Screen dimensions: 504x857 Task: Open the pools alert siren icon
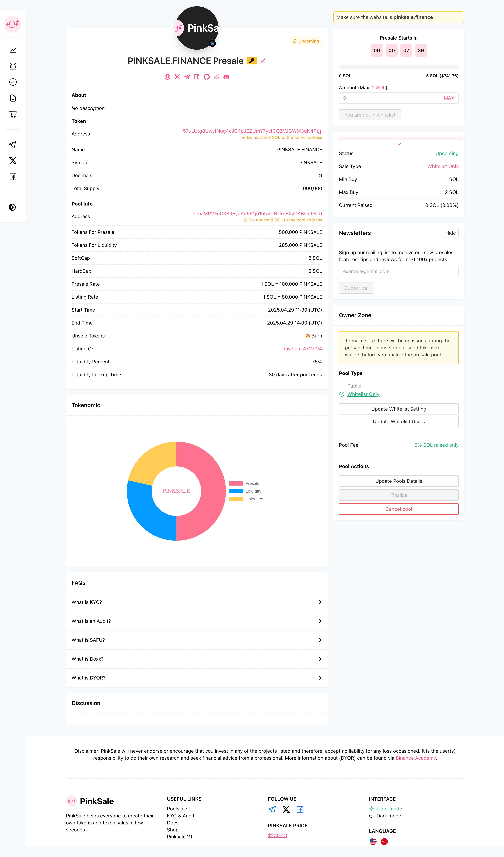pos(13,66)
